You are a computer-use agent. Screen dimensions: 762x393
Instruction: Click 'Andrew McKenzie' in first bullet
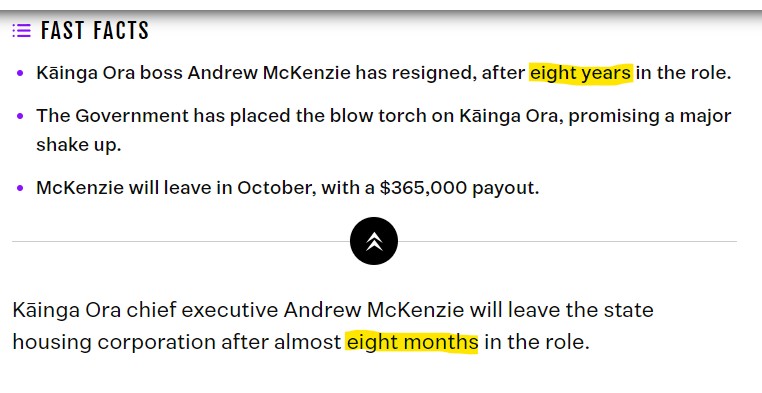[x=269, y=73]
